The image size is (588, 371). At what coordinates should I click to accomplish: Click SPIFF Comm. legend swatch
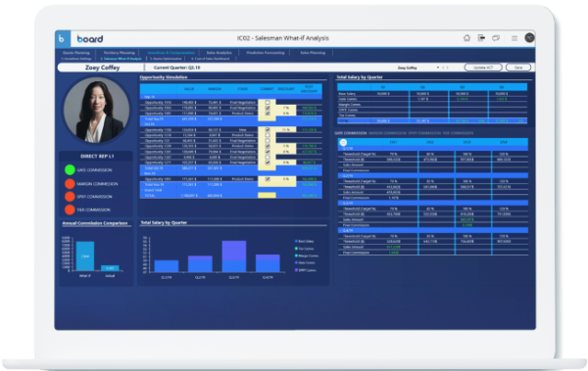[x=296, y=270]
